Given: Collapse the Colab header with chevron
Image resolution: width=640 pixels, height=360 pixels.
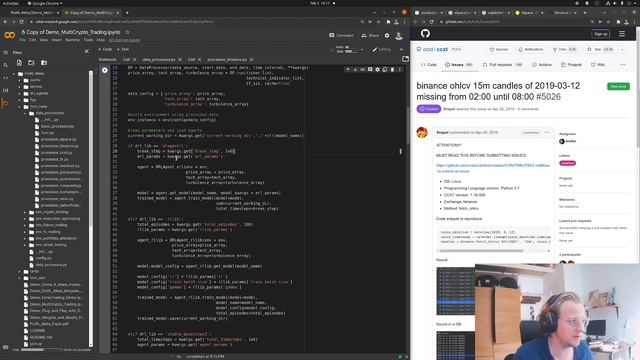Looking at the screenshot, I should (401, 49).
